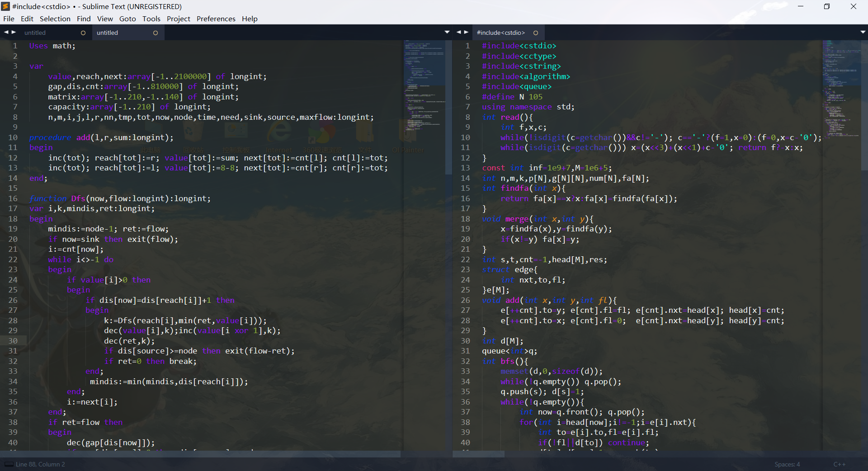This screenshot has height=471, width=868.
Task: Click 'capacity:array[-1..210] of longint;' line
Action: tap(129, 107)
